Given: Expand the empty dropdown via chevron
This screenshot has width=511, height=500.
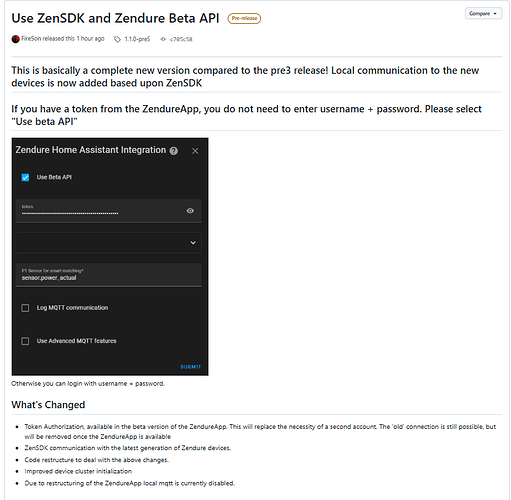Looking at the screenshot, I should point(193,243).
